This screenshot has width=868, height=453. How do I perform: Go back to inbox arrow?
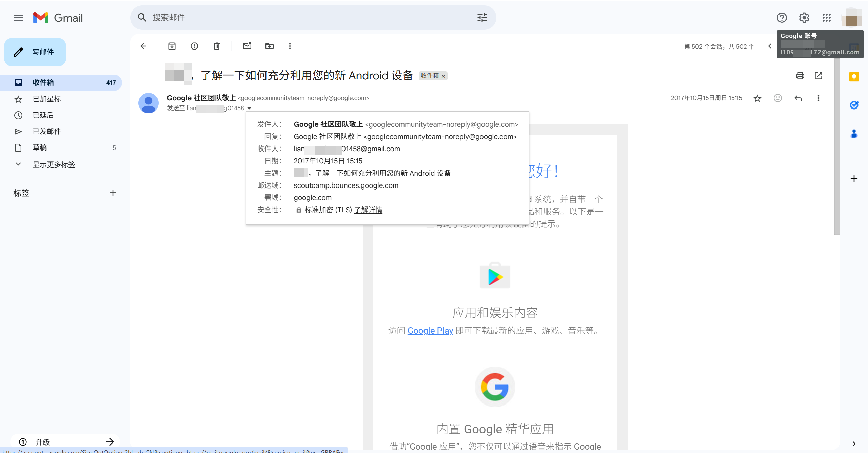[144, 46]
